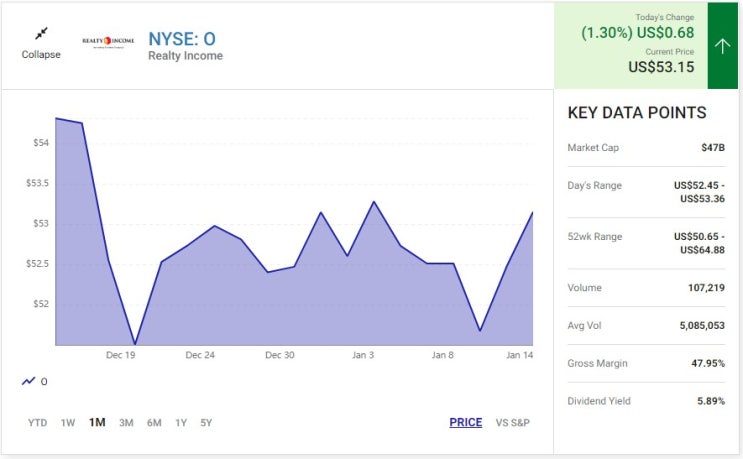Screen dimensions: 743x459
Task: Click the $52.5 y-axis label
Action: pyautogui.click(x=37, y=263)
